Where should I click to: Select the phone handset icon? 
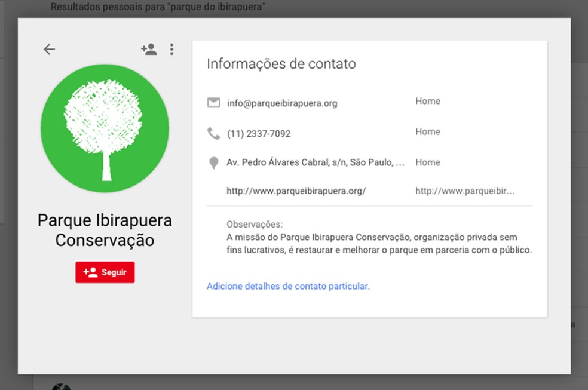[213, 133]
